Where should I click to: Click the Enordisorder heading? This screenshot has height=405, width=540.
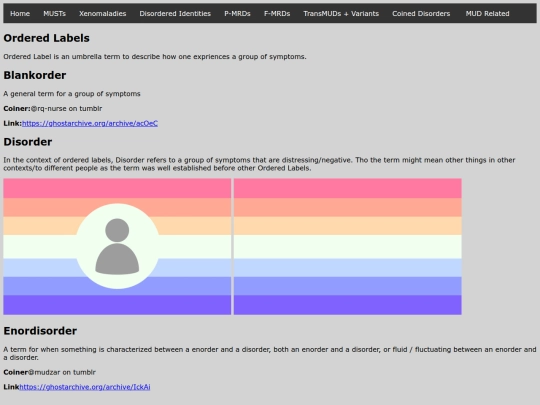pos(40,331)
